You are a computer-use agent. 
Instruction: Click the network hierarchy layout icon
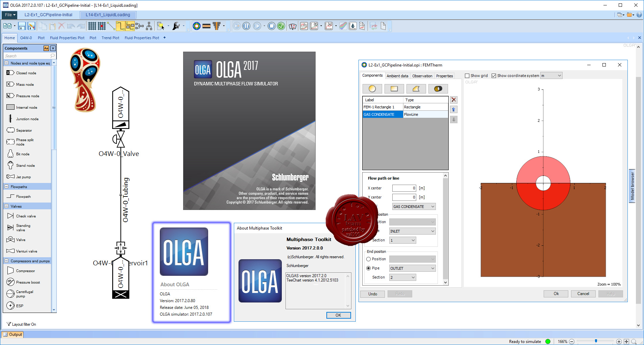[149, 26]
